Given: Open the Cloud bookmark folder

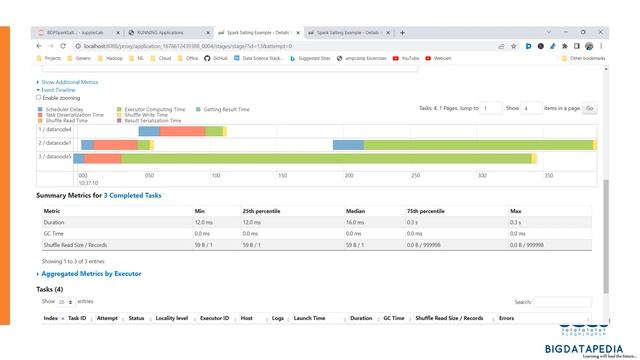Looking at the screenshot, I should (x=161, y=58).
